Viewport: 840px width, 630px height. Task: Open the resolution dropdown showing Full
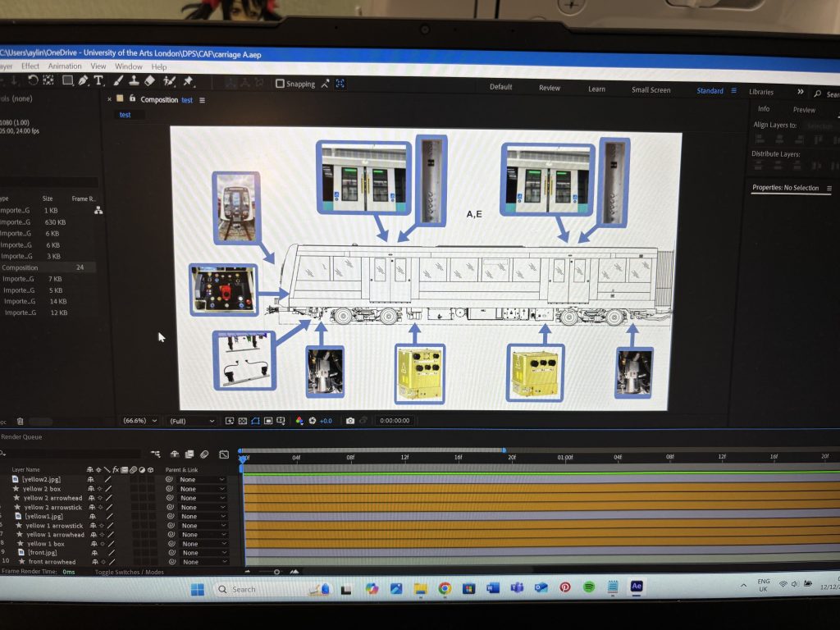pos(192,421)
